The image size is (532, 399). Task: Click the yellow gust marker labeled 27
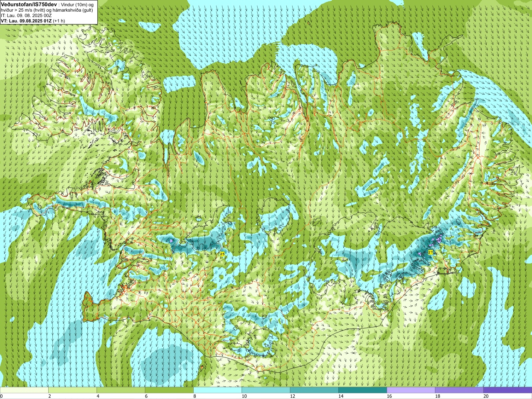[430, 252]
